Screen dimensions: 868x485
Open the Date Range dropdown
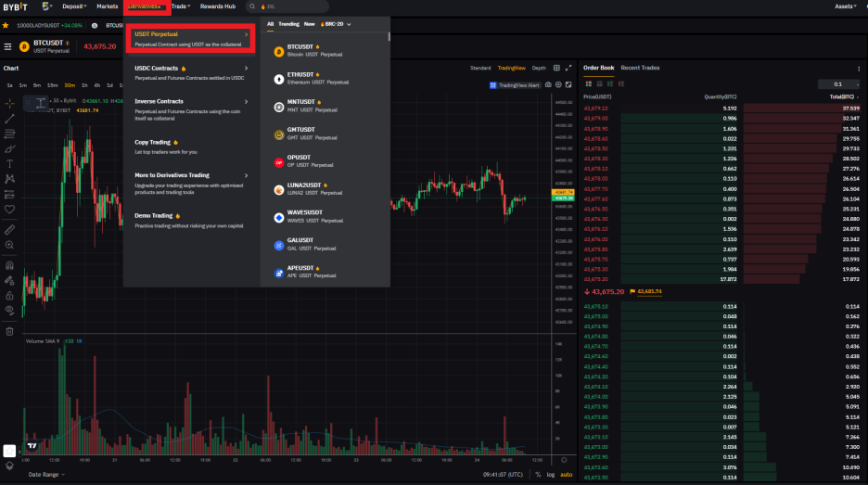click(x=46, y=475)
